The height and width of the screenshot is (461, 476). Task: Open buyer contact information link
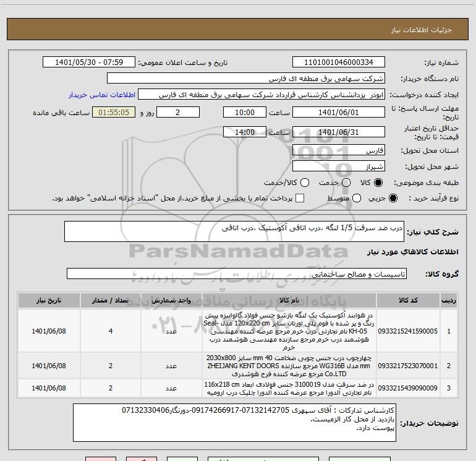pyautogui.click(x=102, y=95)
